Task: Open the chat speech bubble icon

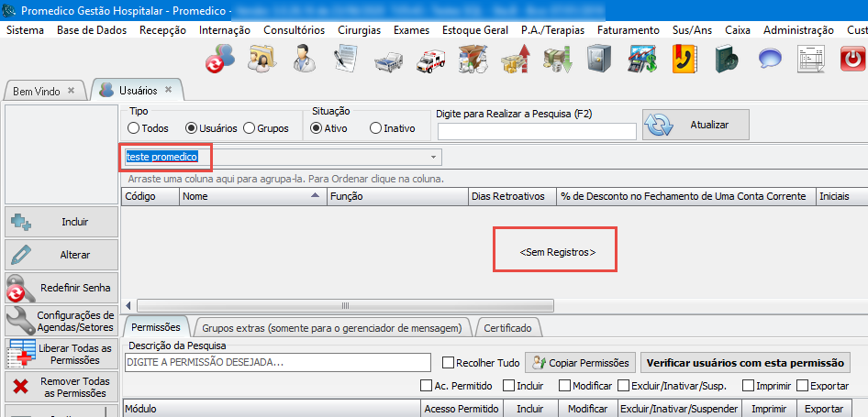Action: (x=769, y=60)
